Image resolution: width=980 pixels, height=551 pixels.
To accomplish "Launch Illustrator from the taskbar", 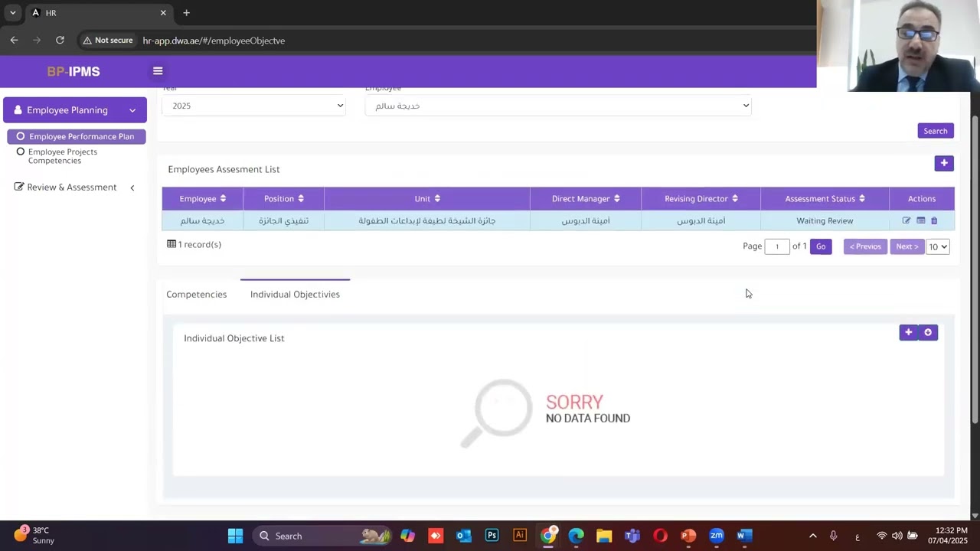I will click(x=520, y=536).
